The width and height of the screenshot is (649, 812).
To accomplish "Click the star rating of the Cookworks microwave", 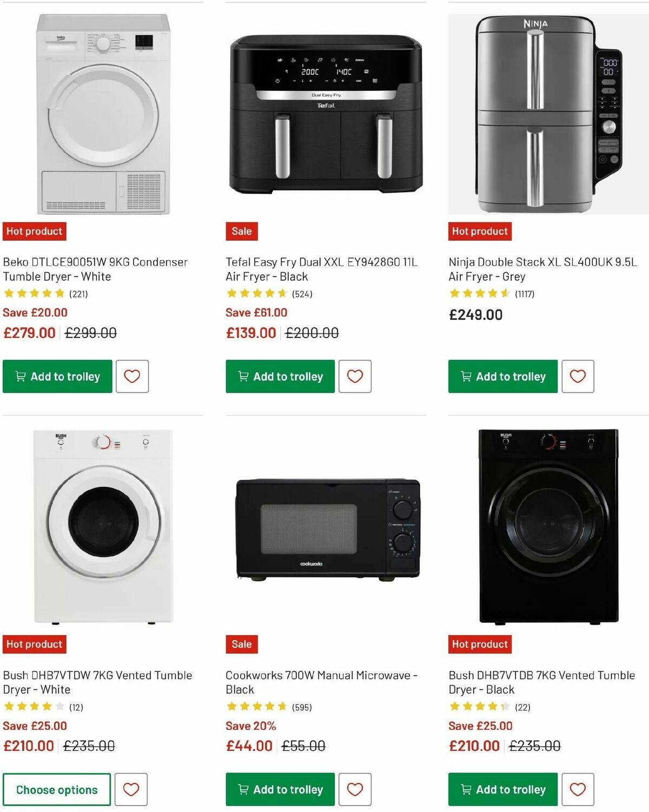I will click(x=254, y=706).
